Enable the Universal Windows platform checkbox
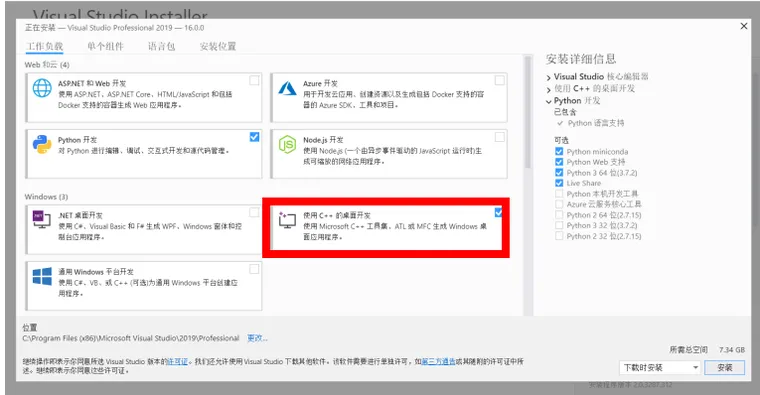760x395 pixels. point(254,269)
